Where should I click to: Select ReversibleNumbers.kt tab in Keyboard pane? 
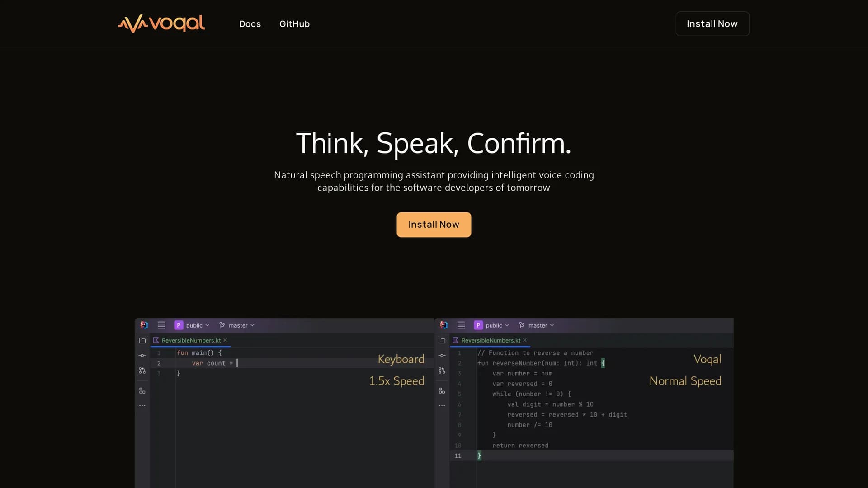pos(191,340)
